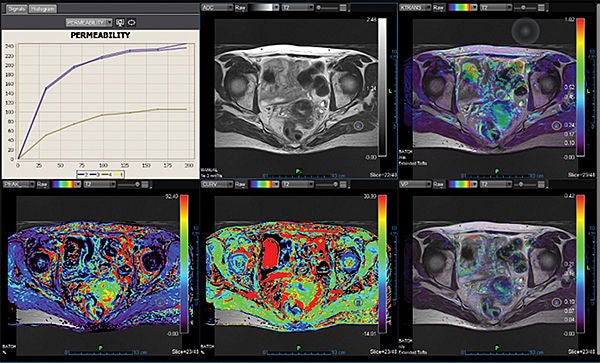The image size is (600, 363).
Task: Switch to the Signals tab
Action: pyautogui.click(x=16, y=8)
